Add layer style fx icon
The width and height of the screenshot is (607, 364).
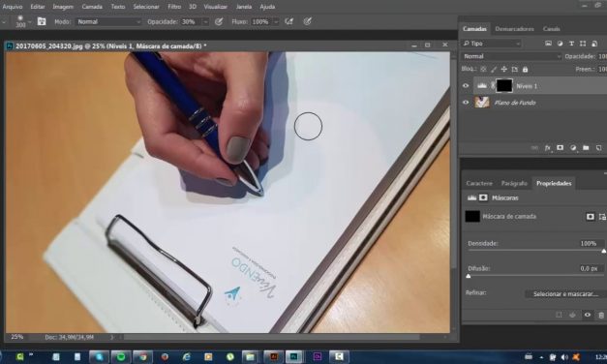point(547,148)
